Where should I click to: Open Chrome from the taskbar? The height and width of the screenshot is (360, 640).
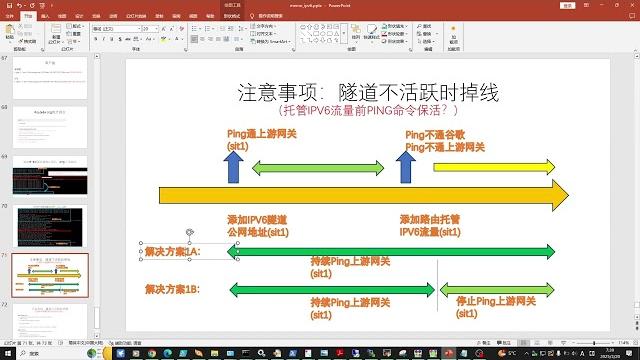(152, 353)
